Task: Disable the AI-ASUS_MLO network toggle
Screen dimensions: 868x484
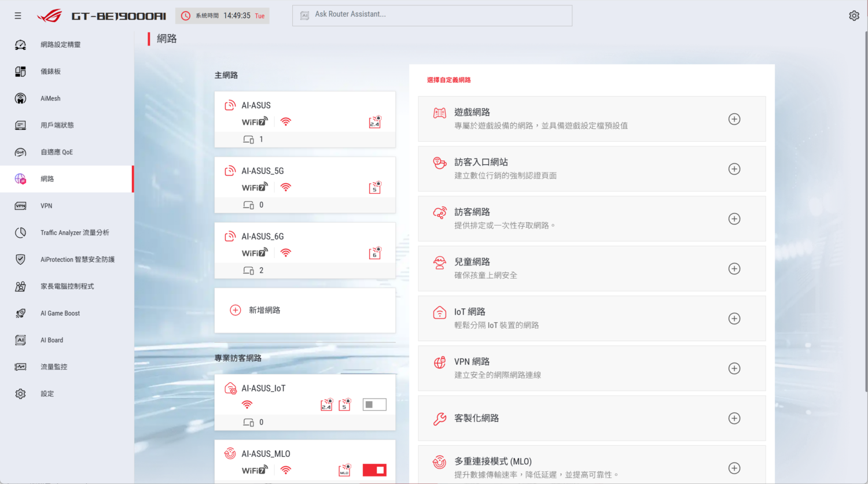Action: tap(374, 470)
